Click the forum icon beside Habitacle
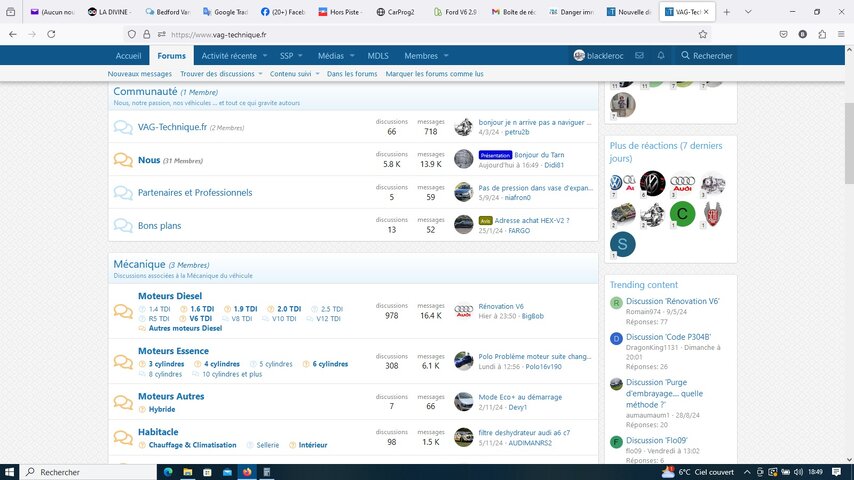This screenshot has width=854, height=480. [123, 438]
